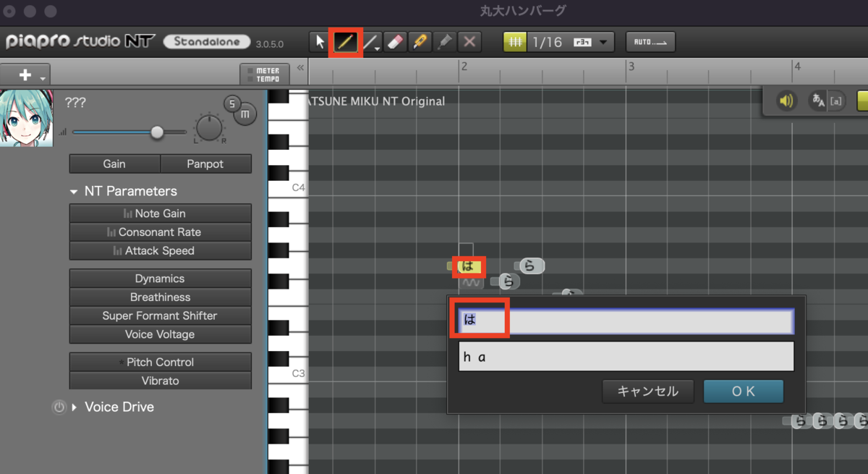Click the delete X tool
Viewport: 868px width, 474px height.
click(x=469, y=42)
